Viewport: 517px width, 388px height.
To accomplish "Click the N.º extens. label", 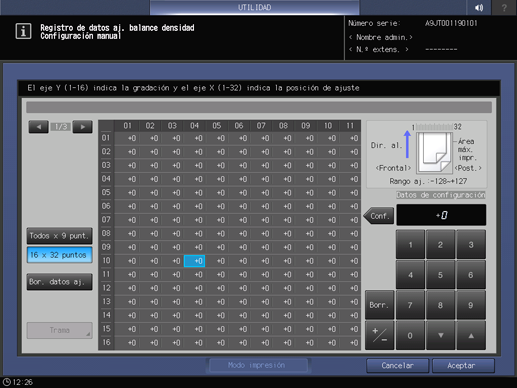I will pyautogui.click(x=379, y=50).
